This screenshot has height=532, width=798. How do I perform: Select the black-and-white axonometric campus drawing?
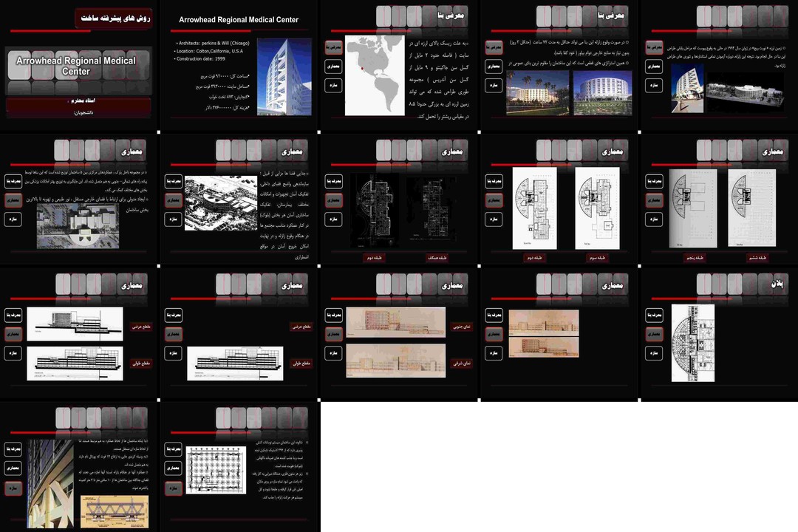tap(221, 203)
